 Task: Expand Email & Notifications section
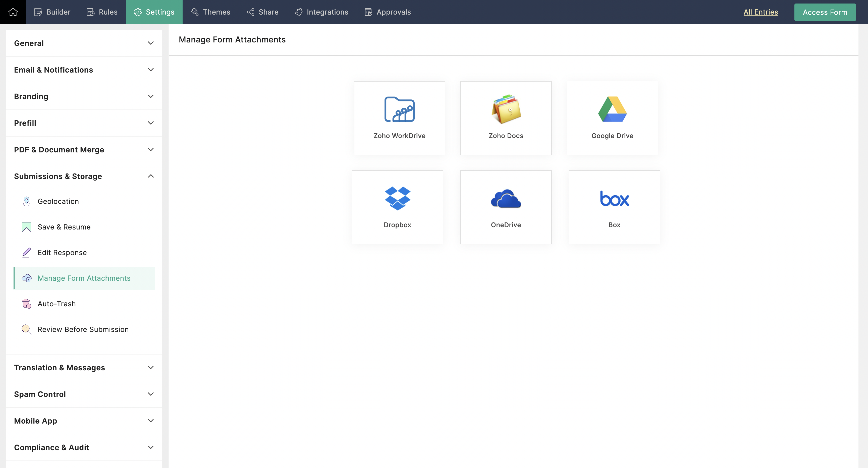151,70
